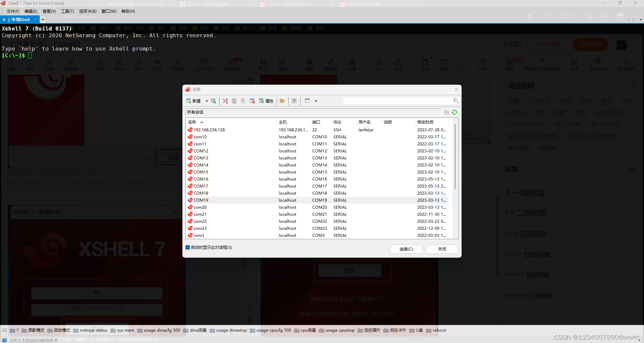Click the 所有会话 path field
Viewport: 644px width, 343px height.
pos(313,112)
